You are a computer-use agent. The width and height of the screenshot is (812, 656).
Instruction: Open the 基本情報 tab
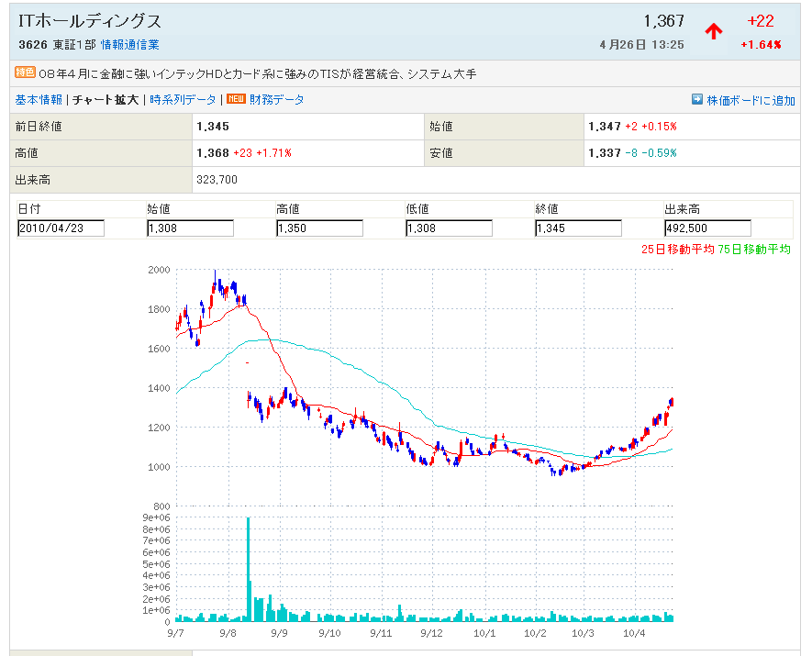39,99
